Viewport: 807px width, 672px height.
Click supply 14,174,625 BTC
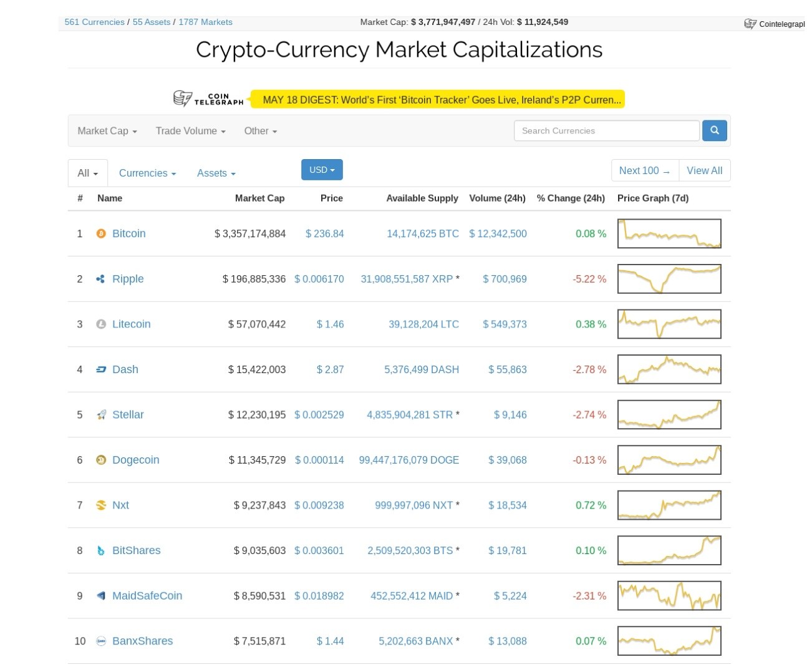point(423,233)
